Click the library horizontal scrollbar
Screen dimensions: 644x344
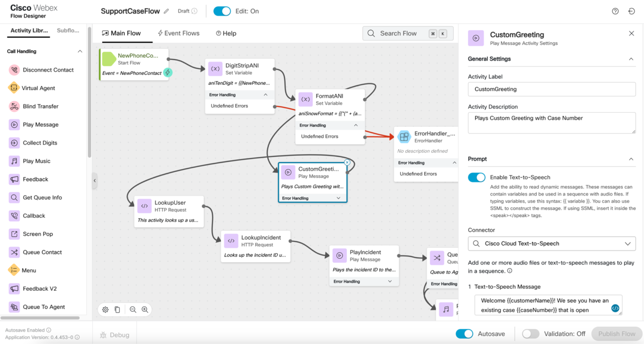tap(40, 318)
